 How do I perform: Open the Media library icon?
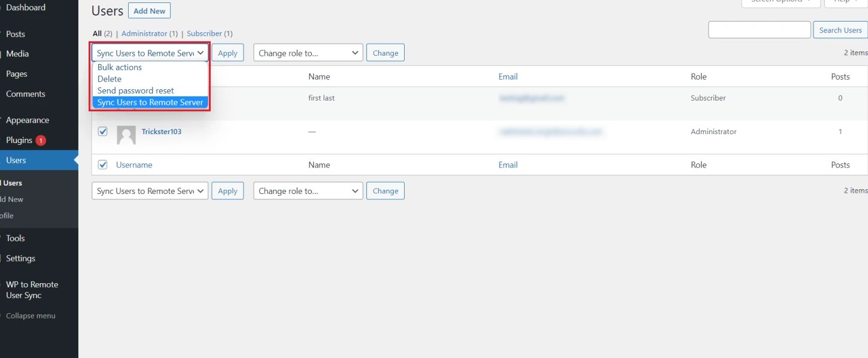(2, 53)
